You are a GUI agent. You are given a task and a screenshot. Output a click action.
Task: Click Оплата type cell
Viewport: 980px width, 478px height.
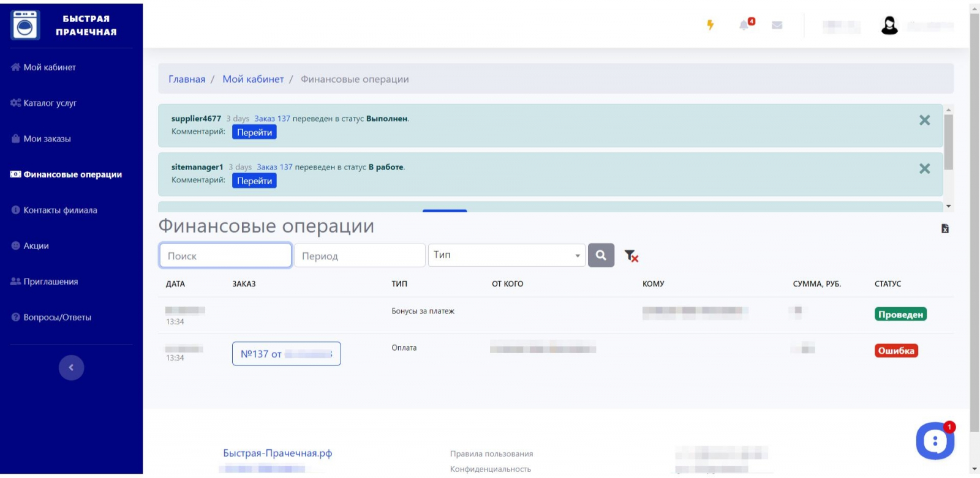(404, 348)
